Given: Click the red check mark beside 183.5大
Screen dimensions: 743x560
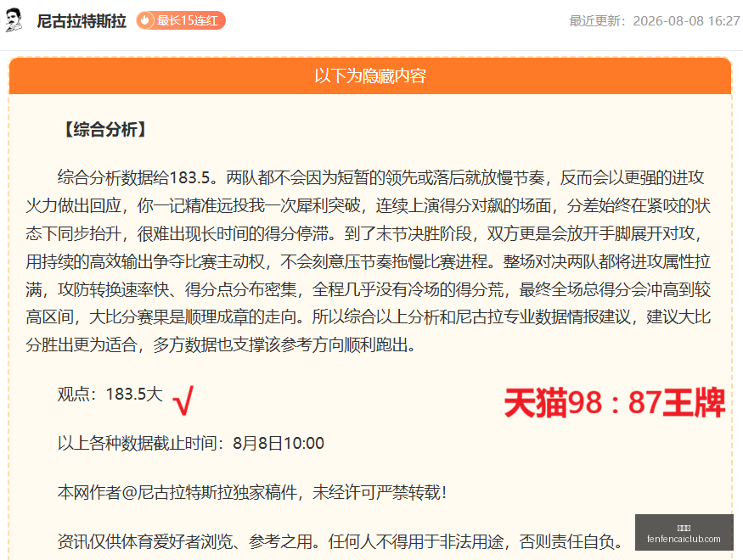Looking at the screenshot, I should (x=183, y=400).
